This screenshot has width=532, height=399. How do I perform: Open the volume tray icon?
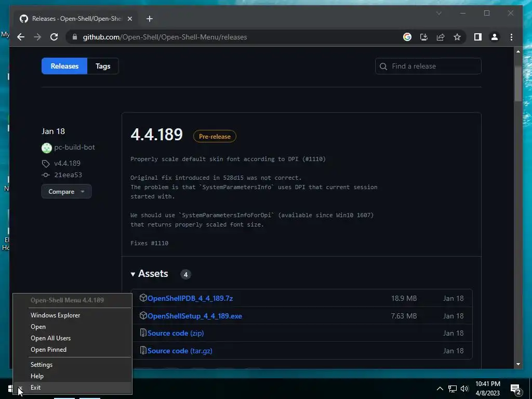(464, 389)
